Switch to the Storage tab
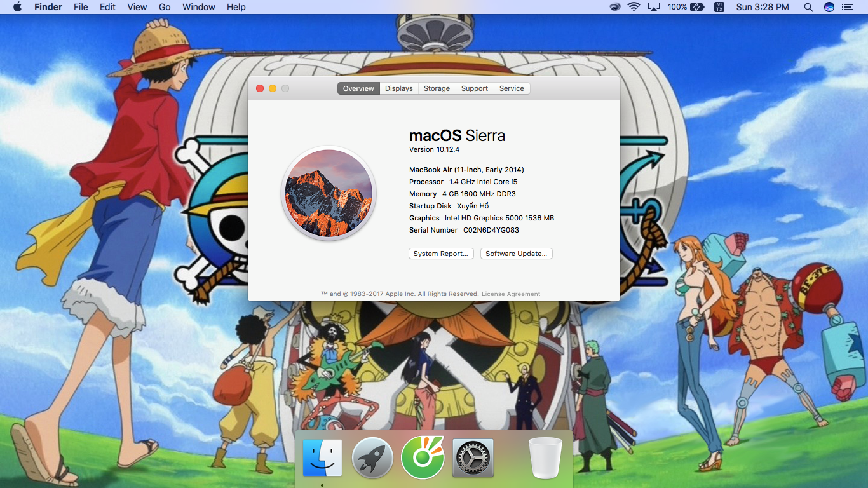This screenshot has width=868, height=488. point(437,88)
